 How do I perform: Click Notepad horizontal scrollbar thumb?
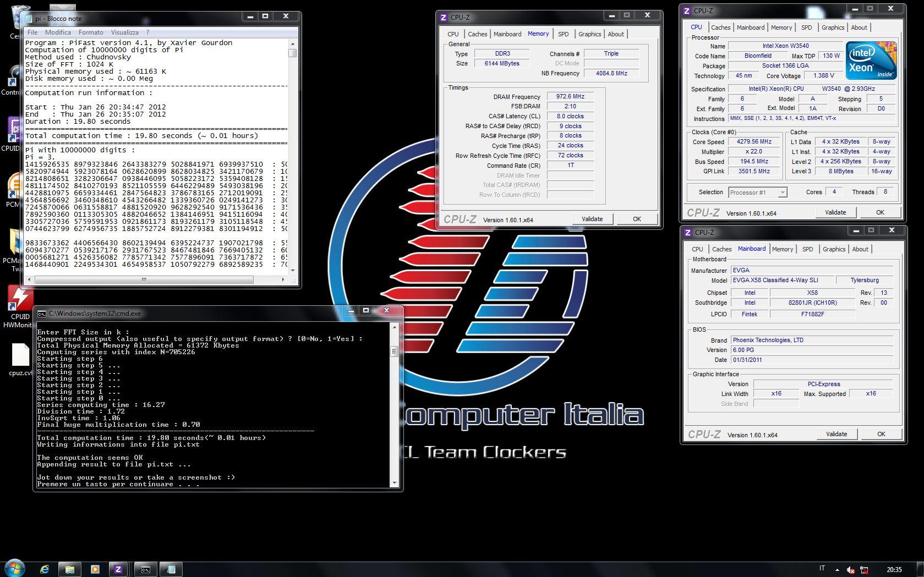pyautogui.click(x=144, y=279)
